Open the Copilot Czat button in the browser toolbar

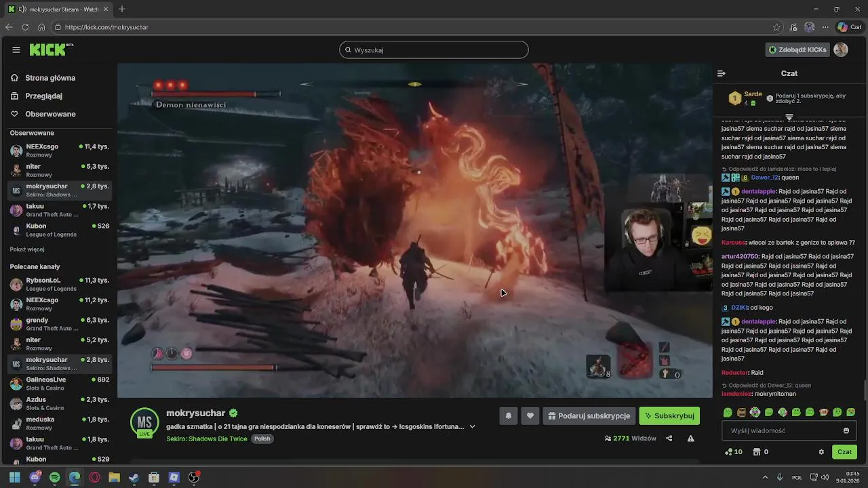[850, 27]
